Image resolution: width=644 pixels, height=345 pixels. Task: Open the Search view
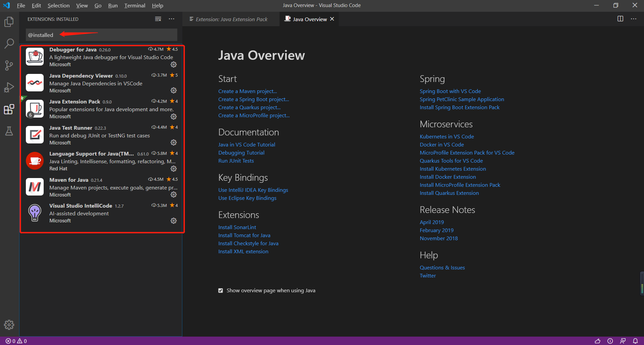9,43
